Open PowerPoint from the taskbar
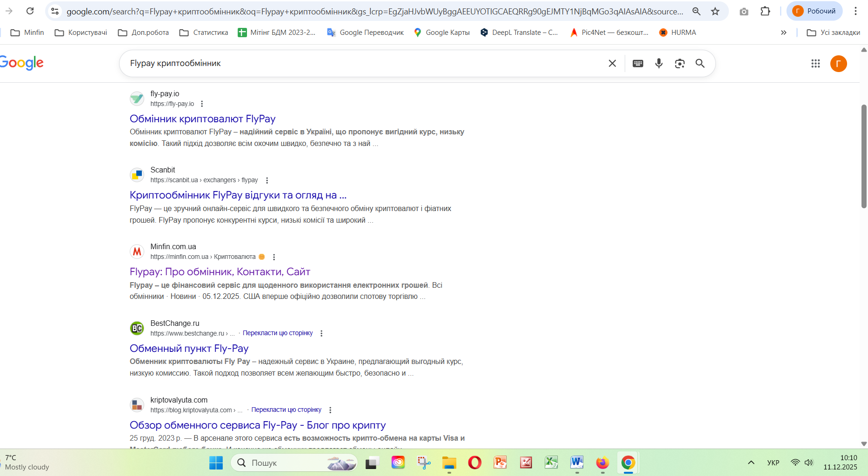Screen dimensions: 868x476 click(500, 463)
